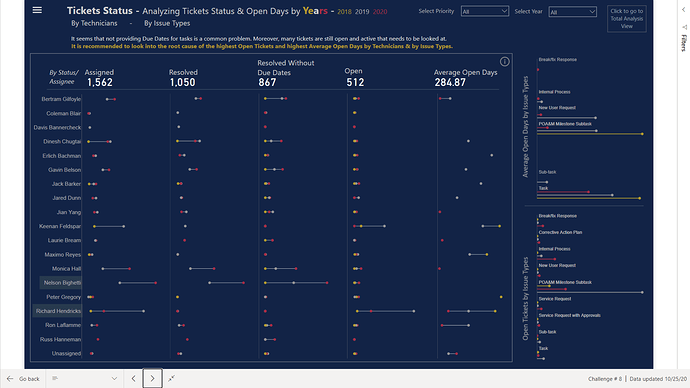This screenshot has height=388, width=690.
Task: Click to go to Total Analysis View
Action: 627,18
